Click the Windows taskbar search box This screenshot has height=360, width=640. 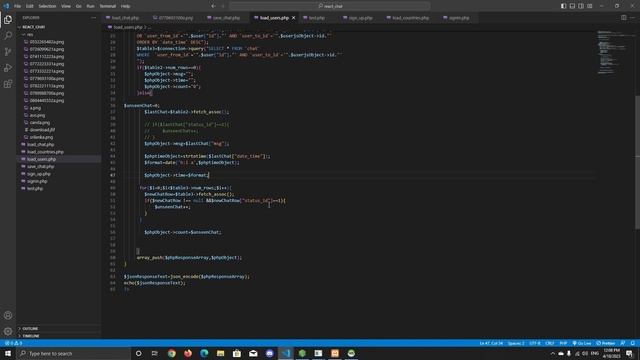point(74,353)
